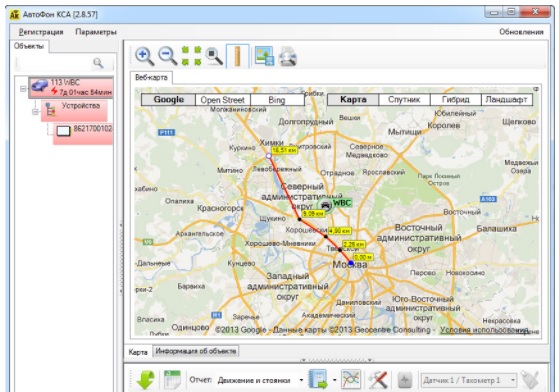The width and height of the screenshot is (559, 392).
Task: Save the map as an image
Action: pyautogui.click(x=265, y=56)
